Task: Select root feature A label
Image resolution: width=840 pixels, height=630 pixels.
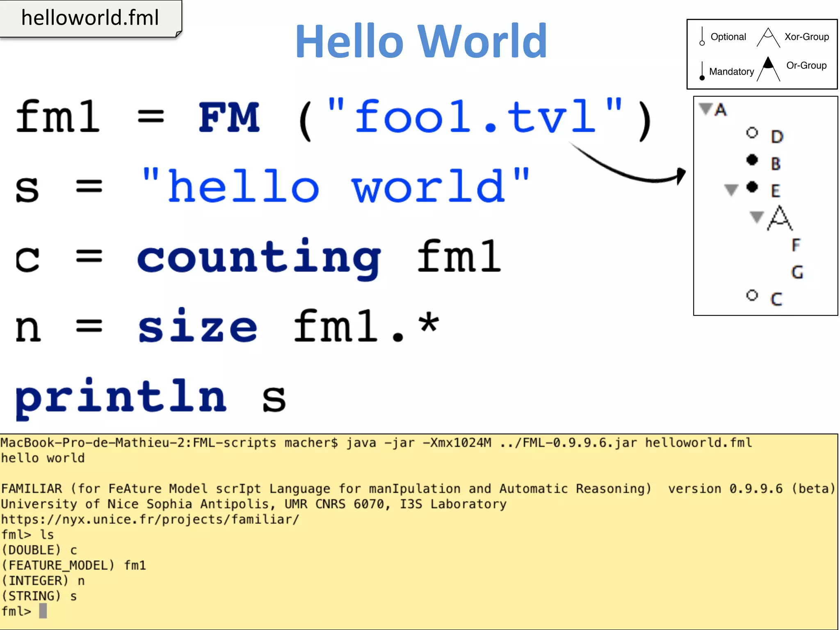Action: (720, 110)
